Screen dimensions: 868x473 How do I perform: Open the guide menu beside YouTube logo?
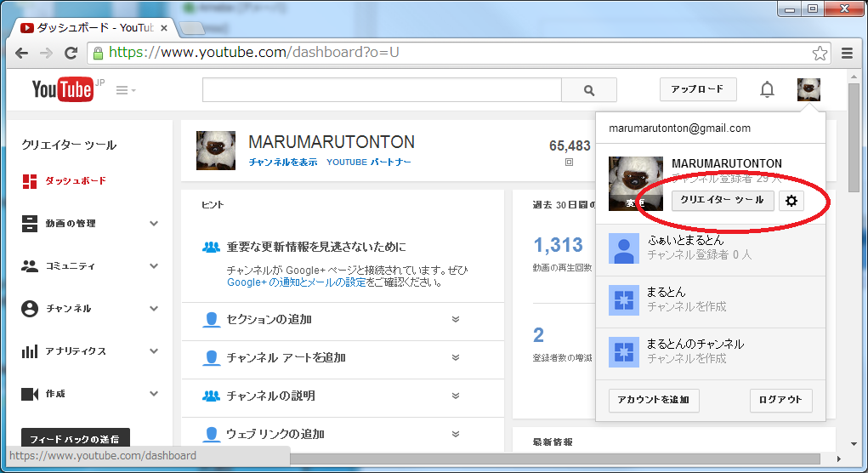click(x=126, y=89)
